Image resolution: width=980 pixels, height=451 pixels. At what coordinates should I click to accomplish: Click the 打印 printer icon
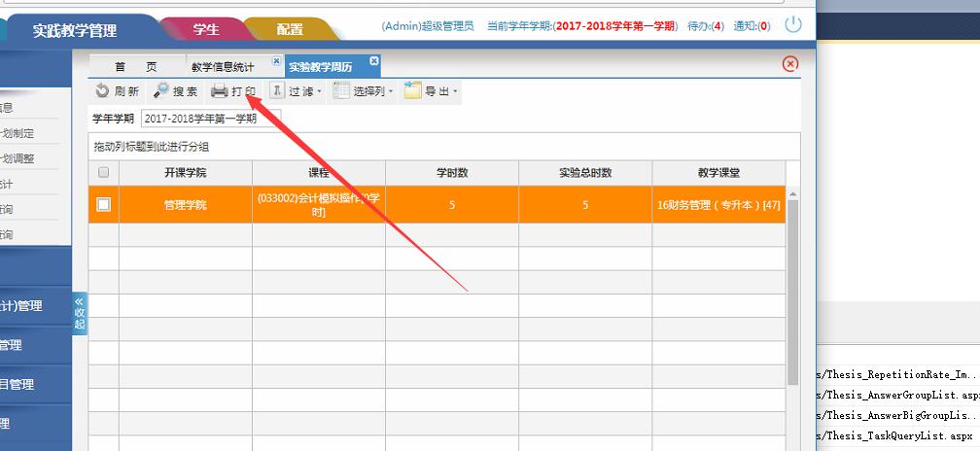(220, 91)
